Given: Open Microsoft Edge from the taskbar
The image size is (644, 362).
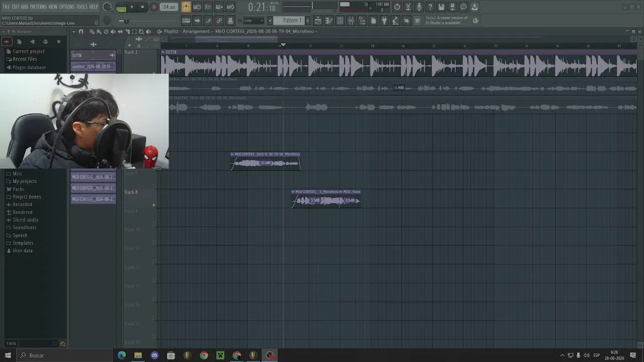Looking at the screenshot, I should tap(122, 355).
